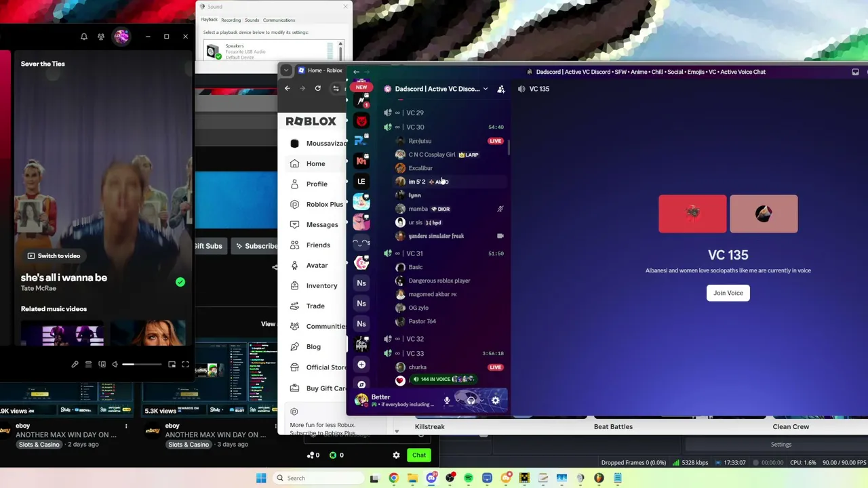The image size is (868, 488).
Task: Open the Tate McRae artist link
Action: coord(39,288)
